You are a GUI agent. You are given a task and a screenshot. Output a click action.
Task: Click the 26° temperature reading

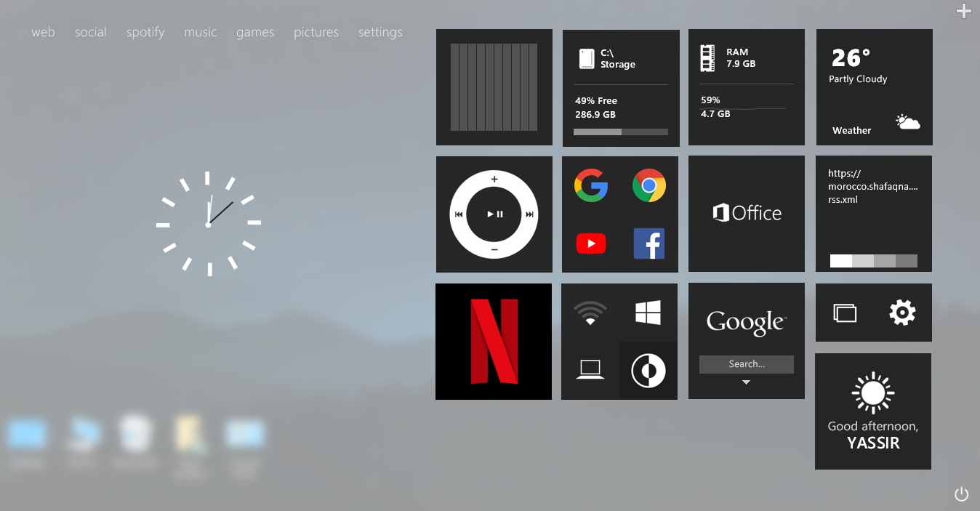(x=851, y=57)
